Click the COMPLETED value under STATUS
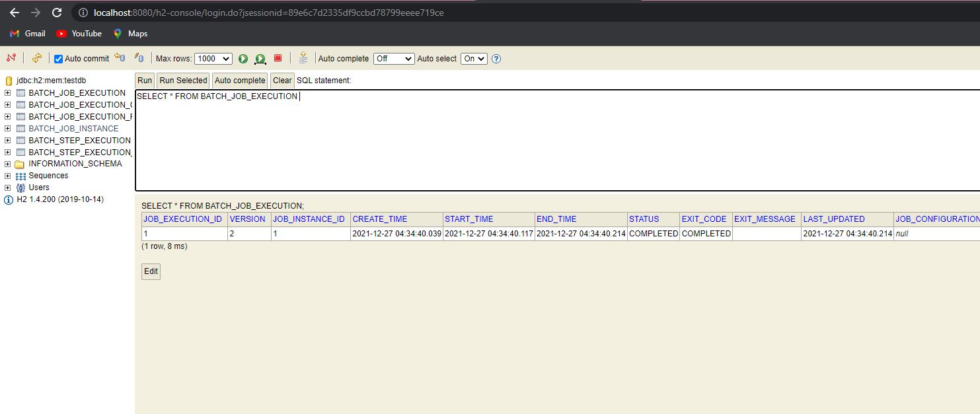This screenshot has height=414, width=980. click(x=654, y=234)
